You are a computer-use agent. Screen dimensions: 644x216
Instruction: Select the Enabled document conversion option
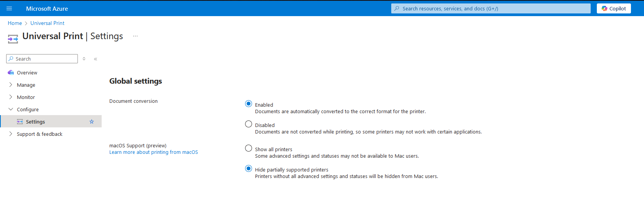point(249,104)
